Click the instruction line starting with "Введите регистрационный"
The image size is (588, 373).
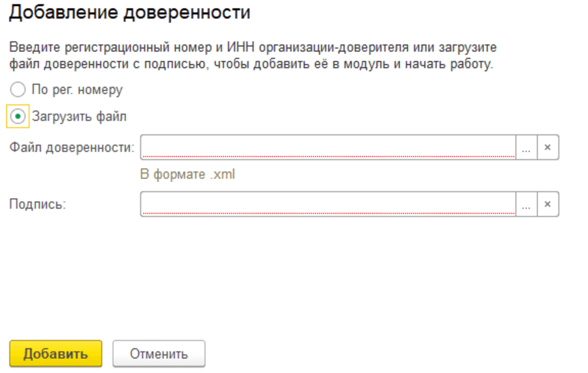pos(253,47)
